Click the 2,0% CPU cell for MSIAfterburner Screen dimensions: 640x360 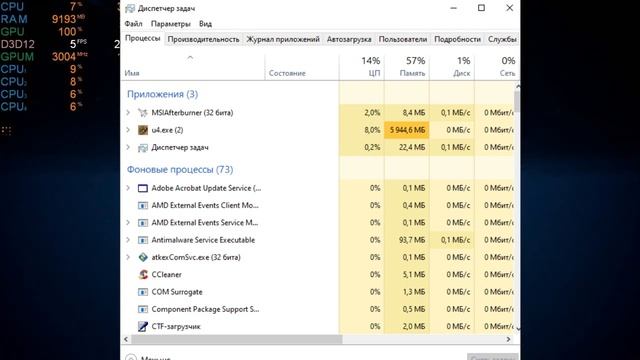pyautogui.click(x=362, y=113)
